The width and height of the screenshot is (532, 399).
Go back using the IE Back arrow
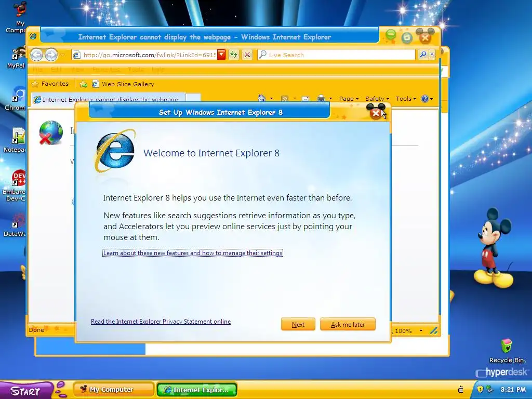tap(36, 55)
